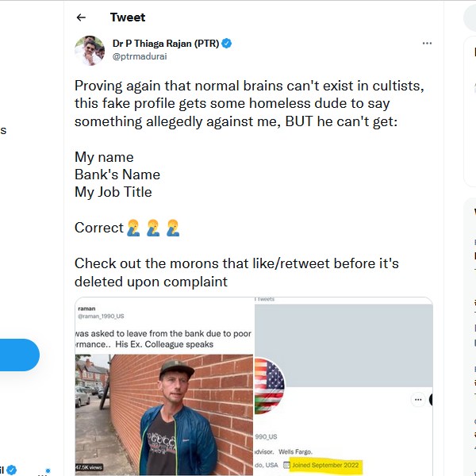Click the '47.5K views' label on the video
This screenshot has height=476, width=476.
click(91, 467)
